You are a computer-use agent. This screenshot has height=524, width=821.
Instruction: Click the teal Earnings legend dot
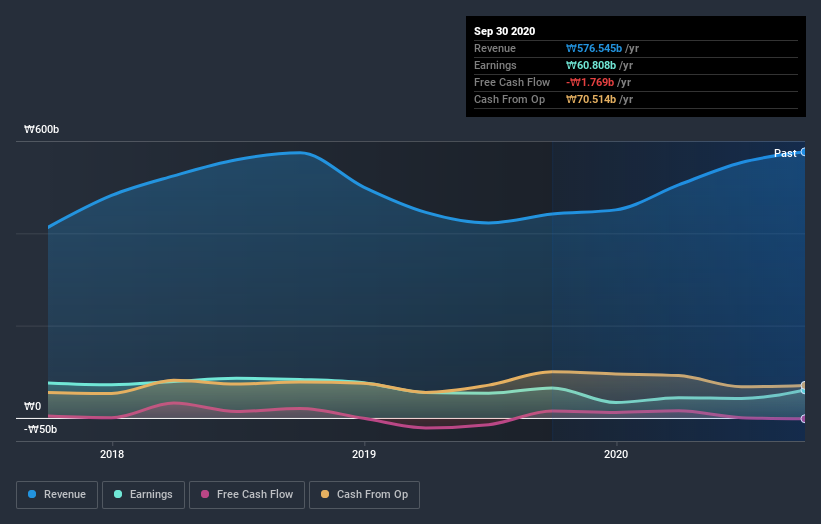(118, 494)
